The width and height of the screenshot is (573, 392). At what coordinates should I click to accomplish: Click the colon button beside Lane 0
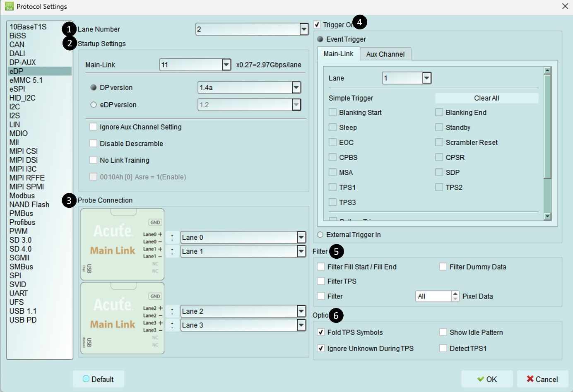[172, 238]
